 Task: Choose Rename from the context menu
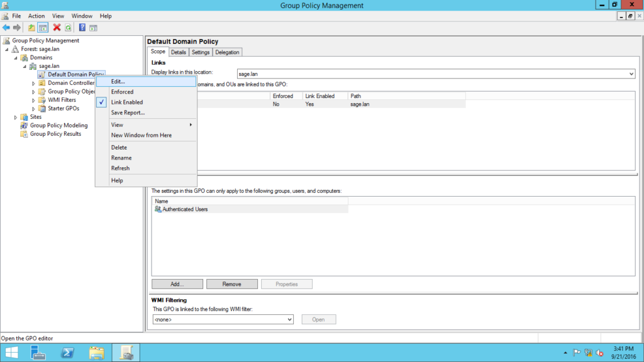pos(146,158)
